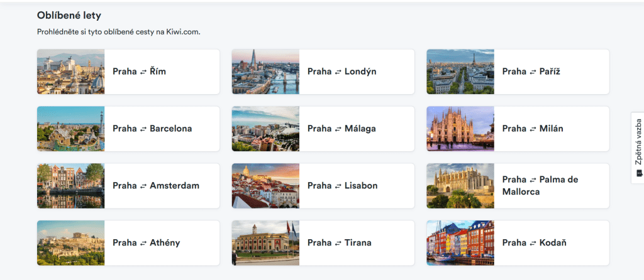Open the Zpětná vazba feedback tab
The width and height of the screenshot is (644, 280).
tap(637, 148)
